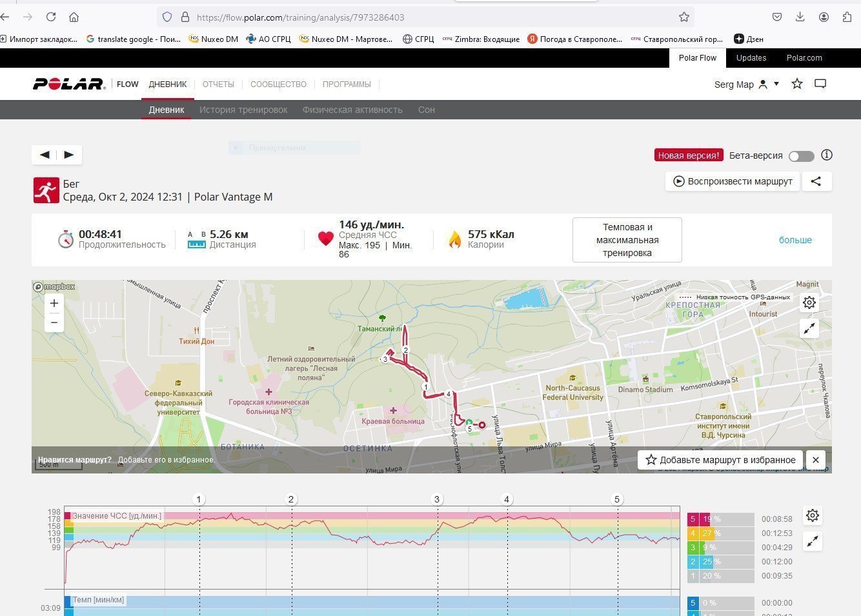Open the chat messages icon in Polar header
The width and height of the screenshot is (861, 616).
[x=820, y=84]
